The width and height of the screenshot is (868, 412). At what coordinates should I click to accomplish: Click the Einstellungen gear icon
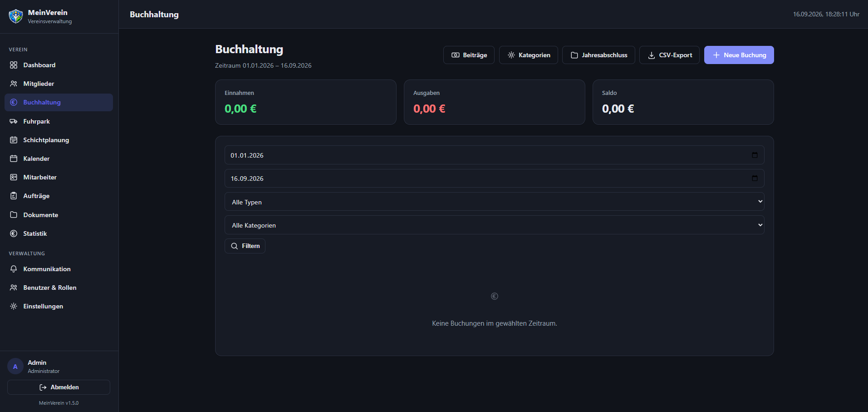coord(14,306)
